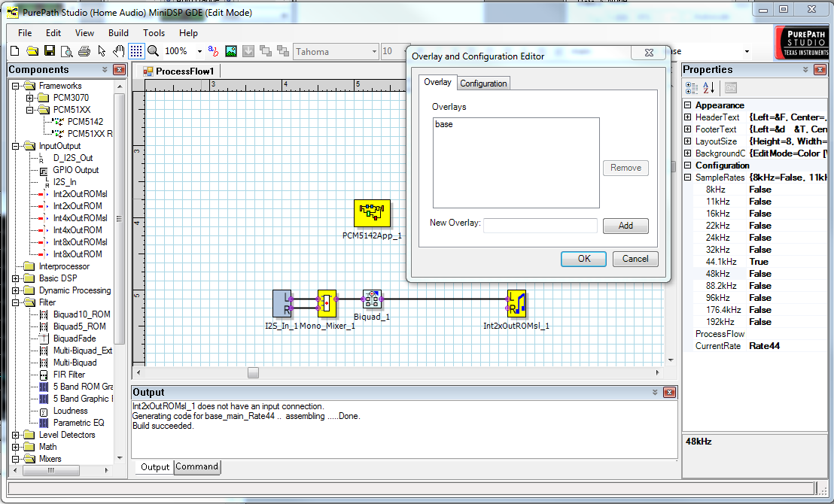Click the Remove overlay button
The image size is (834, 504).
[625, 168]
